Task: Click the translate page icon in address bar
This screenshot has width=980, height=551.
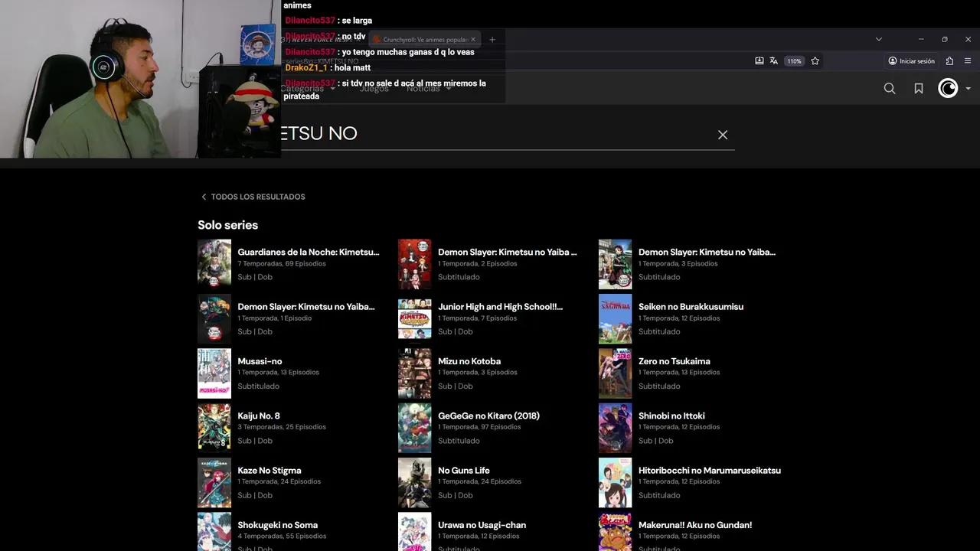Action: [x=774, y=61]
